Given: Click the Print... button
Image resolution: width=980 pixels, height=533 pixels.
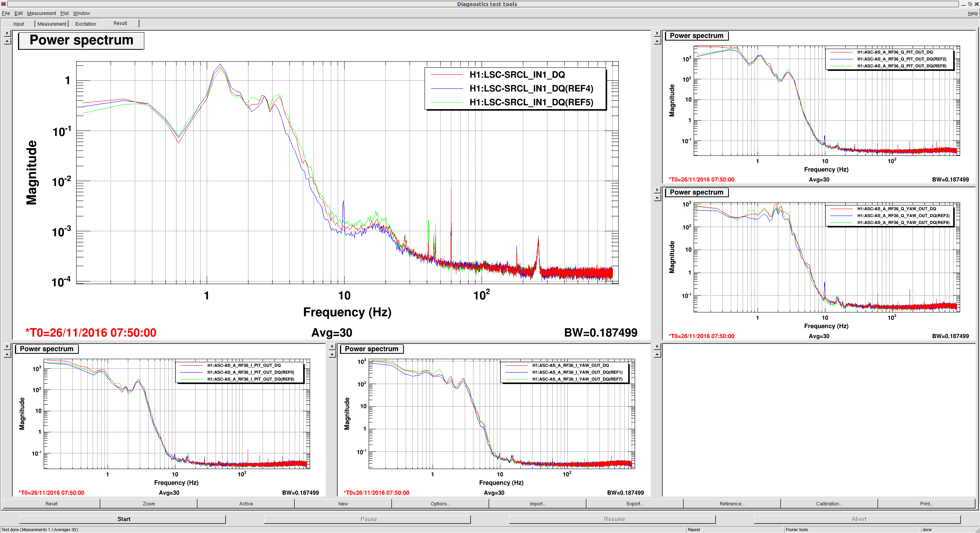Looking at the screenshot, I should 926,504.
